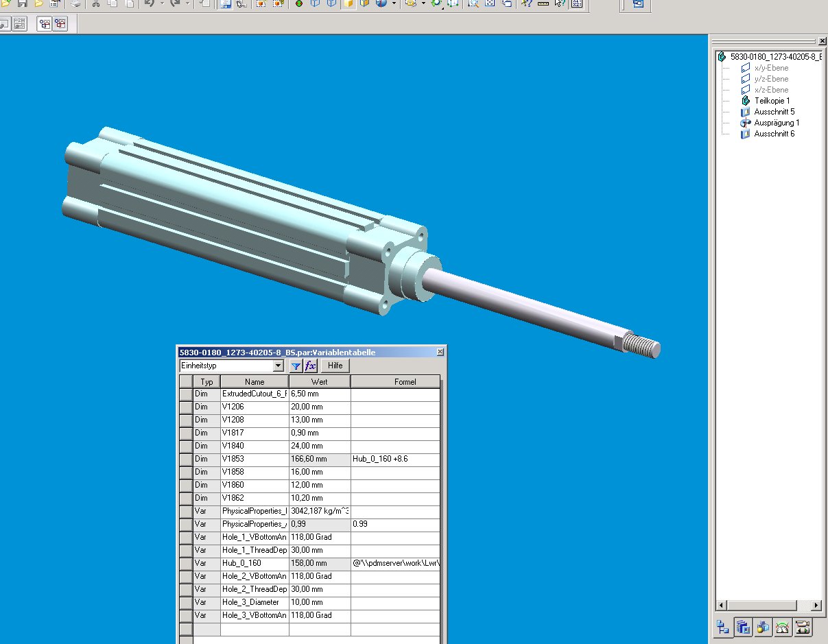
Task: Switch to the Sensors gauge tab
Action: (782, 626)
